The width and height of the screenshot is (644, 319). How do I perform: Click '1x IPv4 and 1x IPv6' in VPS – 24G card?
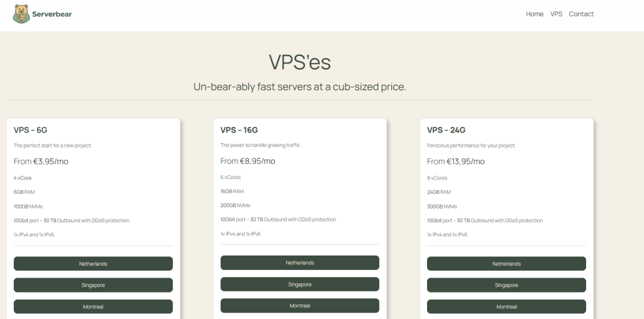[x=447, y=234]
